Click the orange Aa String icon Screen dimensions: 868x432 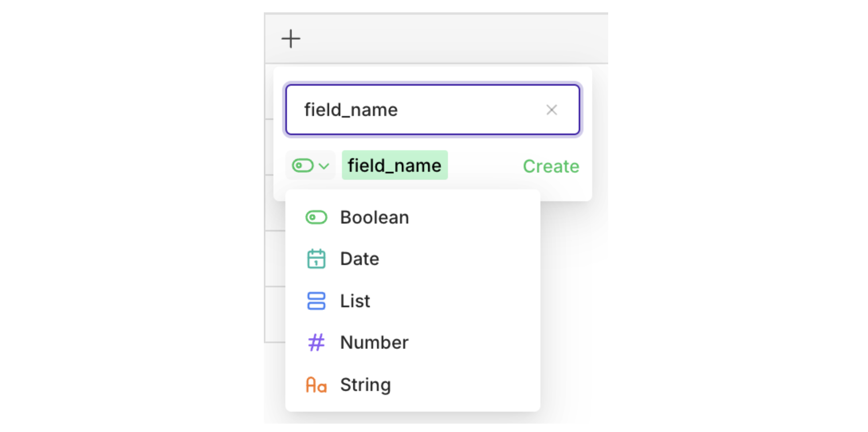[x=316, y=385]
